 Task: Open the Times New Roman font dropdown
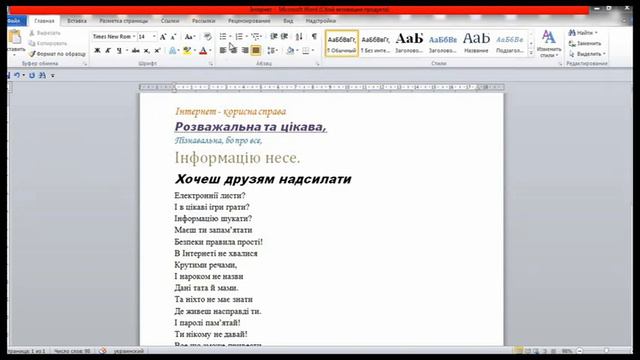pyautogui.click(x=134, y=37)
